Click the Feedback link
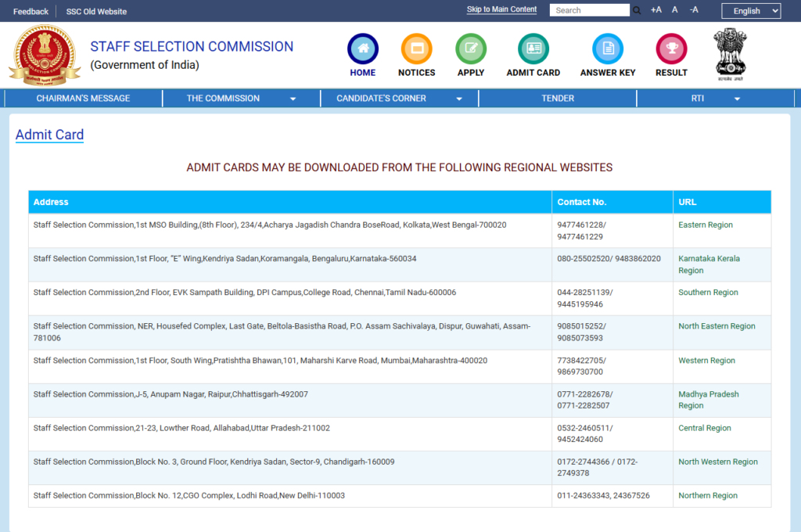Viewport: 801px width, 532px height. 31,11
